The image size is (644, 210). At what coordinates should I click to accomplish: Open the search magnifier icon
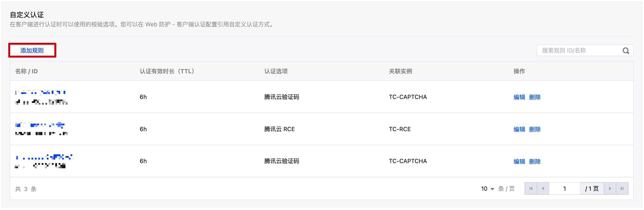pyautogui.click(x=626, y=50)
